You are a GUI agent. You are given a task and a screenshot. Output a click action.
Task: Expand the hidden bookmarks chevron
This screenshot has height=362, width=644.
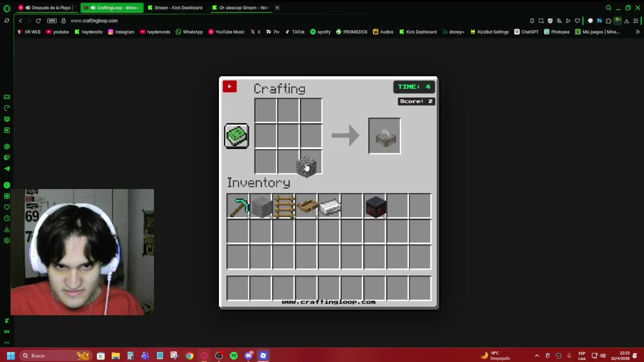pos(637,32)
